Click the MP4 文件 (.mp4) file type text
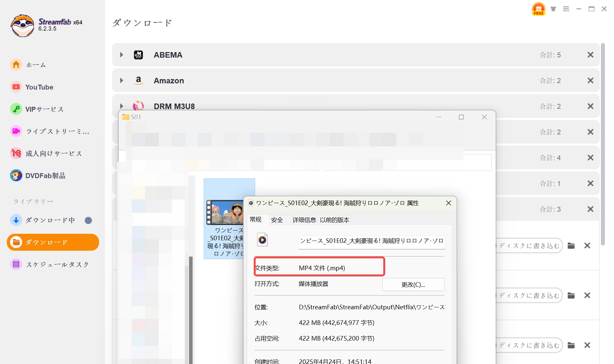Viewport: 614px width, 364px height. tap(322, 268)
